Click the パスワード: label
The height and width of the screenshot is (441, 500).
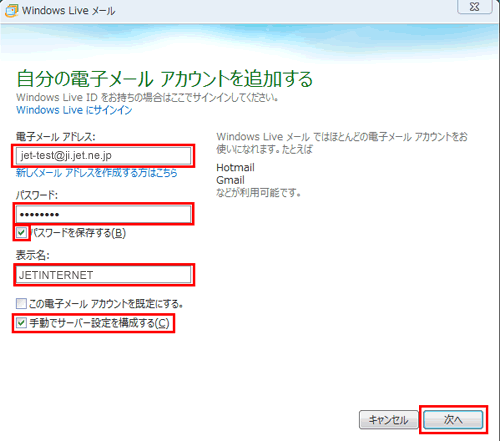coord(37,195)
